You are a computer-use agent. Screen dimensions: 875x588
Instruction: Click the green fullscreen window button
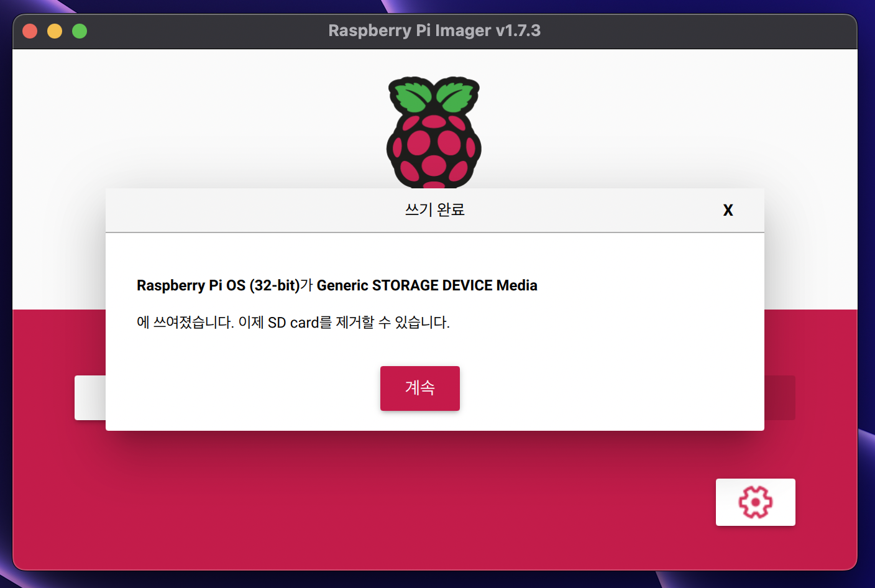80,31
